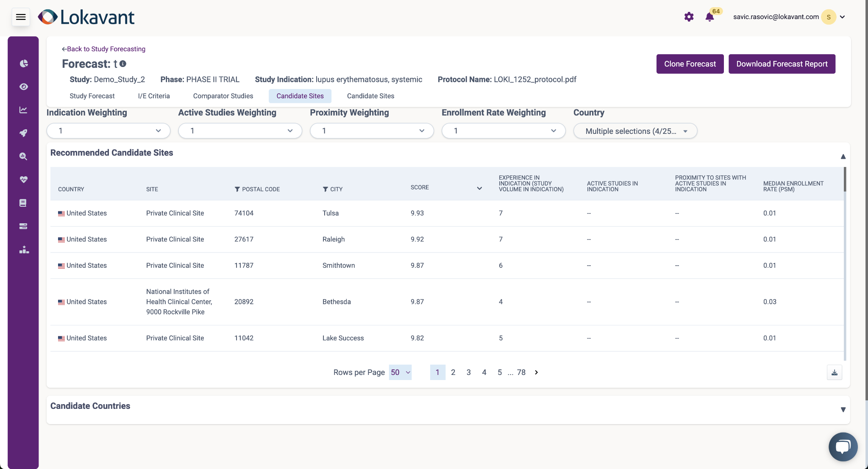Open ranking podium sidebar icon

click(24, 250)
